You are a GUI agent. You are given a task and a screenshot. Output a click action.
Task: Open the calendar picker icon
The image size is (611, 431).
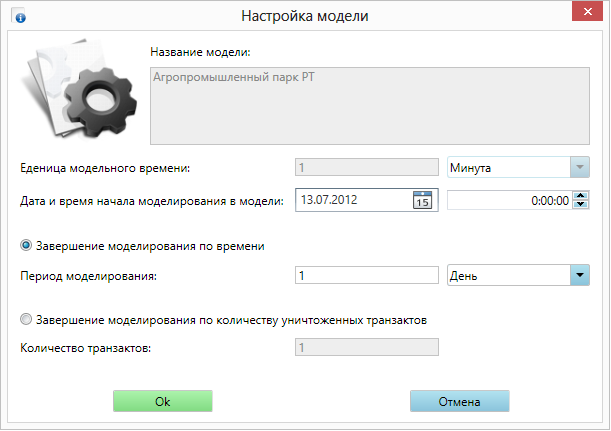click(422, 200)
